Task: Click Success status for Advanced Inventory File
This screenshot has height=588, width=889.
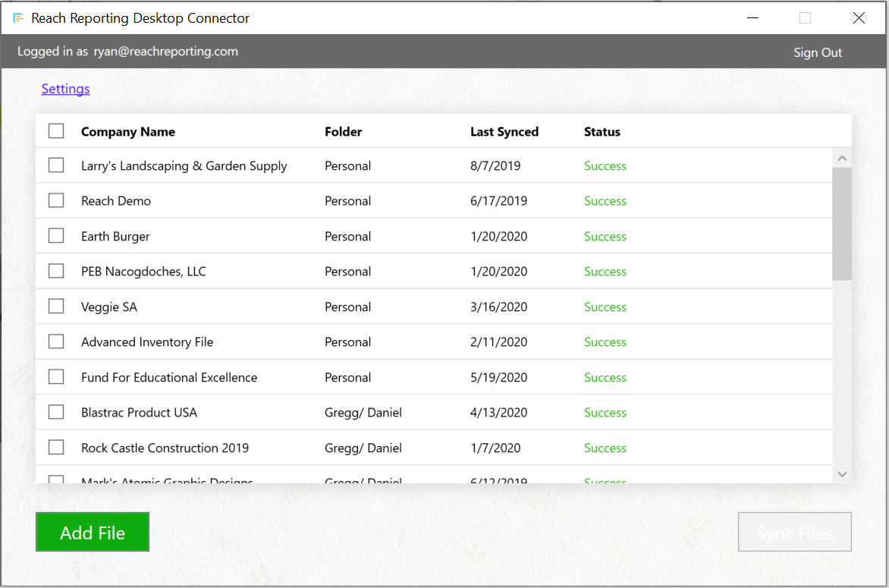Action: [605, 342]
